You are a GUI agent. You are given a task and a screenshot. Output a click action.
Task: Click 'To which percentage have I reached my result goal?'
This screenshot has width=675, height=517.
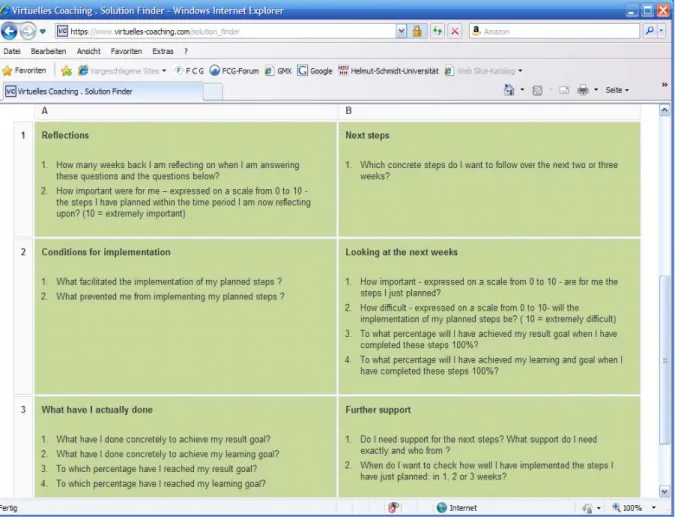156,469
